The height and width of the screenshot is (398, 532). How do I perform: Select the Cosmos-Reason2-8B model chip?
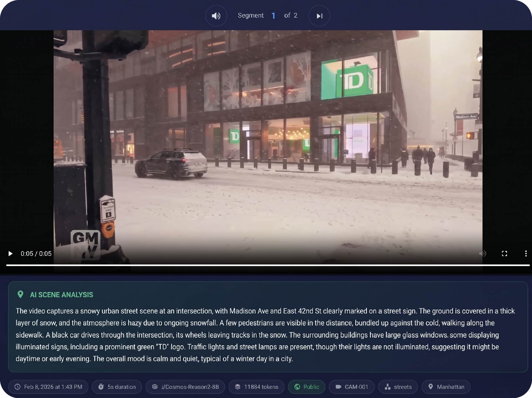185,387
